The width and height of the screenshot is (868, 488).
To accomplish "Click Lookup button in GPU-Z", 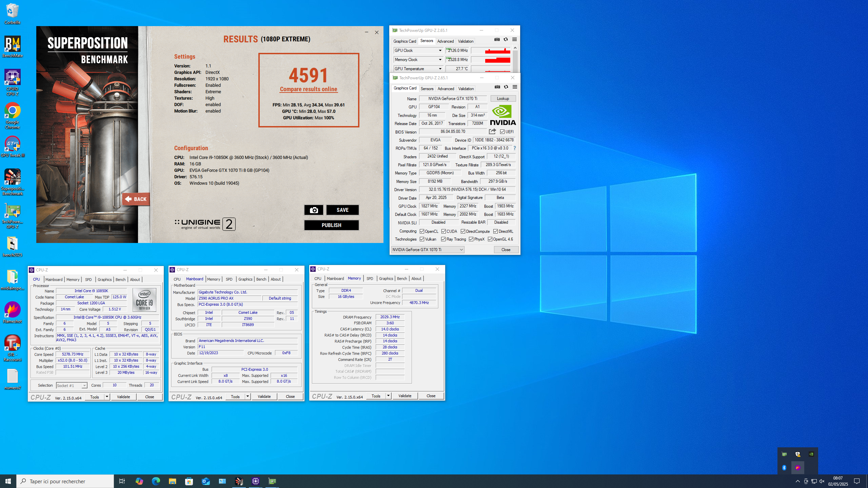I will (x=503, y=99).
